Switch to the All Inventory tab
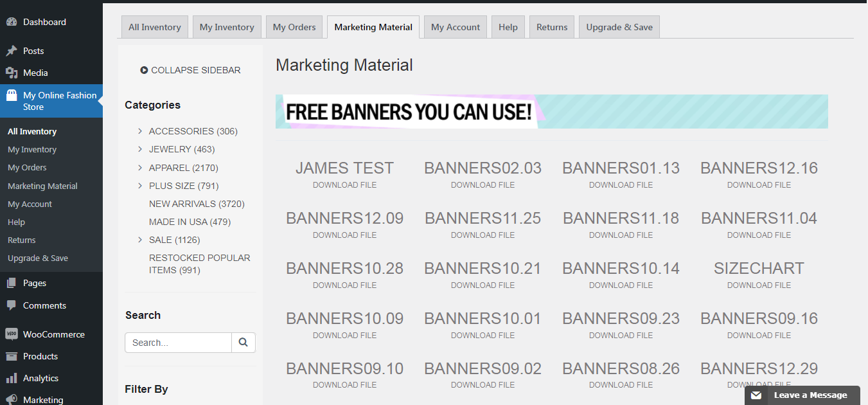Image resolution: width=868 pixels, height=405 pixels. tap(155, 27)
